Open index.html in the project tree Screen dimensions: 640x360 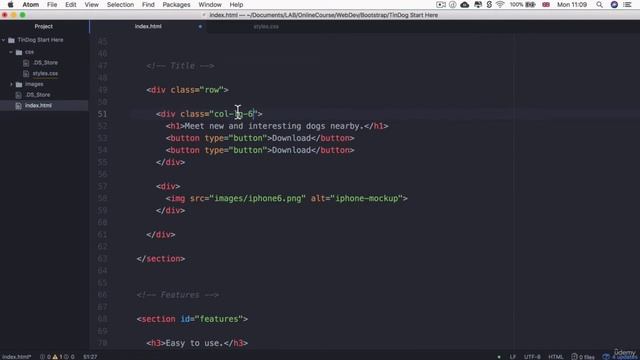(x=38, y=105)
